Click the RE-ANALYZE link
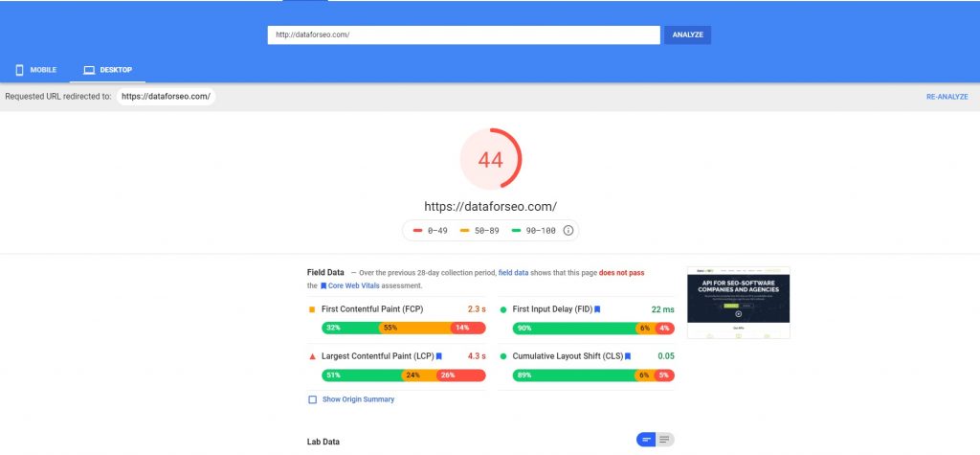The height and width of the screenshot is (455, 980). [x=947, y=97]
